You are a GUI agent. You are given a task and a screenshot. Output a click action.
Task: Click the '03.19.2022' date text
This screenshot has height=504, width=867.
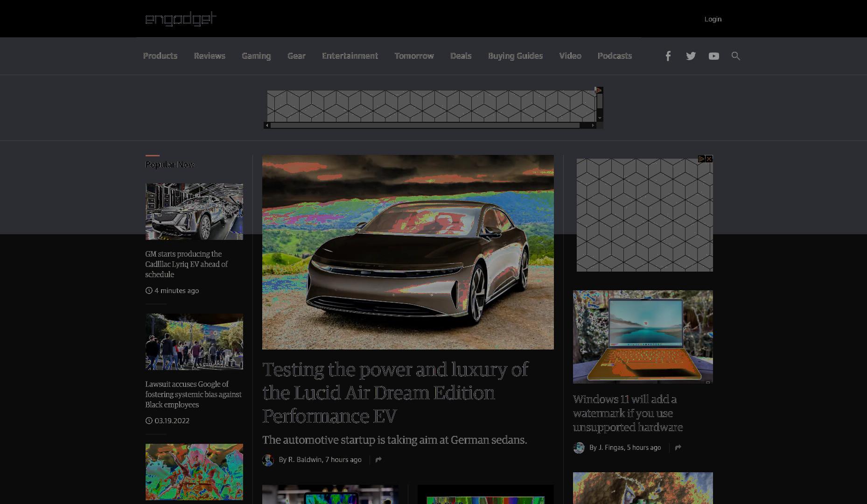coord(172,420)
